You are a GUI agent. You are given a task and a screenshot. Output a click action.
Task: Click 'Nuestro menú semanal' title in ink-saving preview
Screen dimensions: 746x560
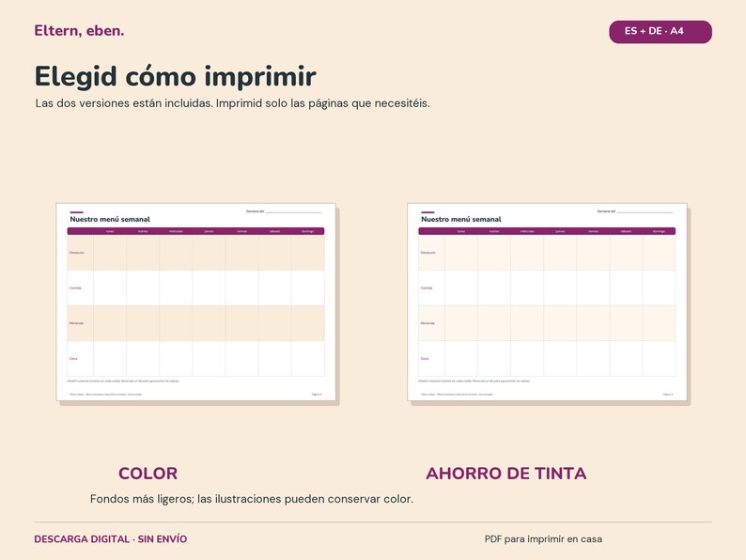[461, 219]
